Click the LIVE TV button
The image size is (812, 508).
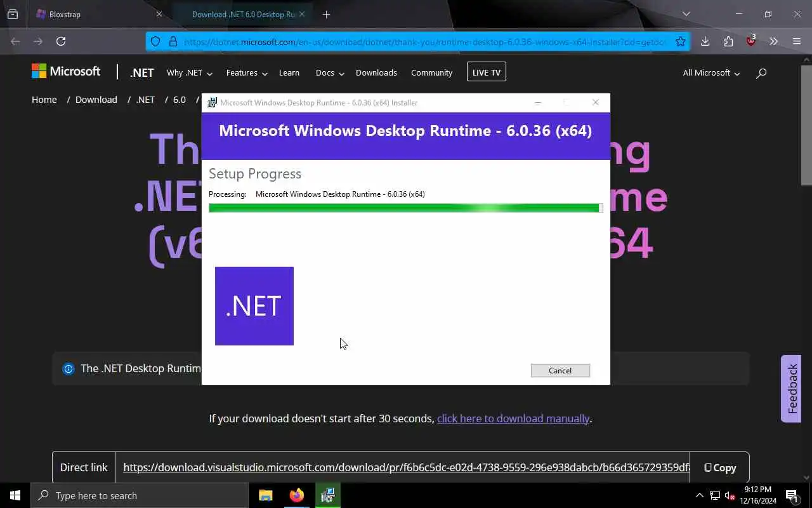(487, 72)
